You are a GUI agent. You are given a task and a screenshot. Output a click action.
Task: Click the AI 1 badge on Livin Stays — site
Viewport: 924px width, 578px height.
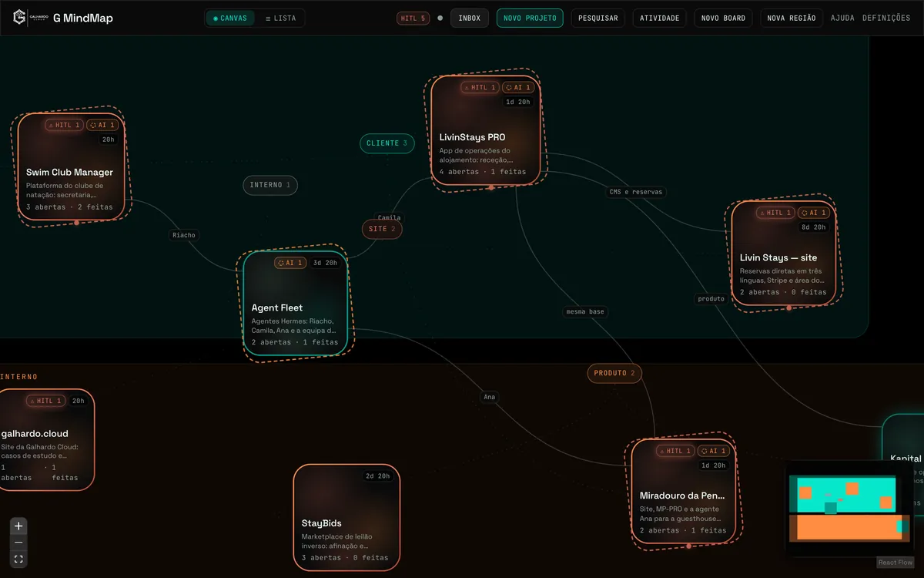(x=813, y=213)
